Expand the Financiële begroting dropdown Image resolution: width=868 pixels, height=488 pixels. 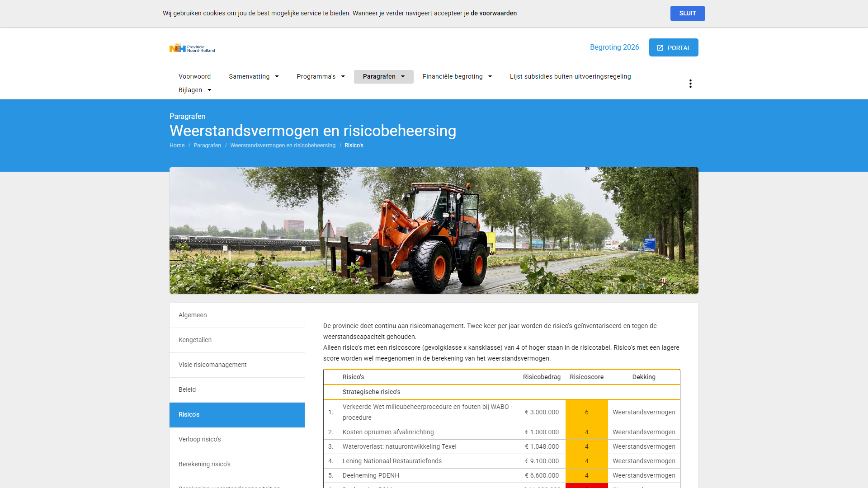coord(457,77)
